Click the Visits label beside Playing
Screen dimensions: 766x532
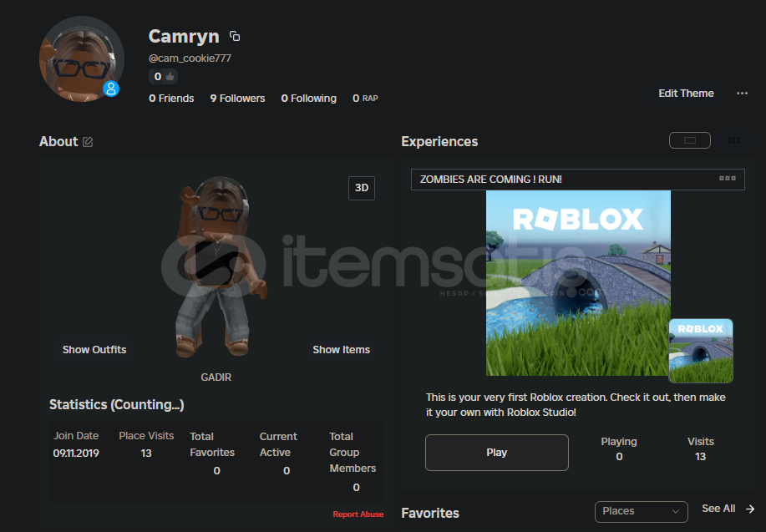(701, 442)
